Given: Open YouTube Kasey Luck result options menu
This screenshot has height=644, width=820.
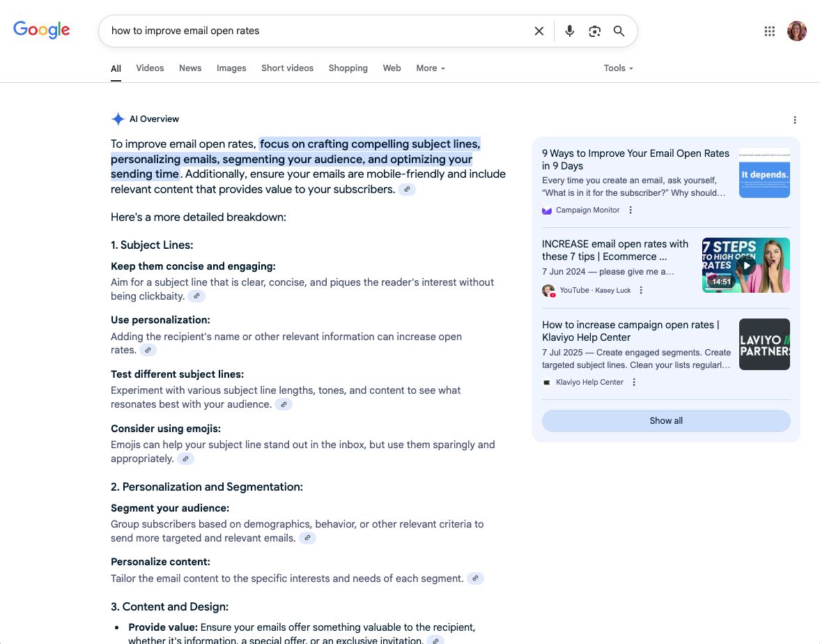Looking at the screenshot, I should coord(641,290).
